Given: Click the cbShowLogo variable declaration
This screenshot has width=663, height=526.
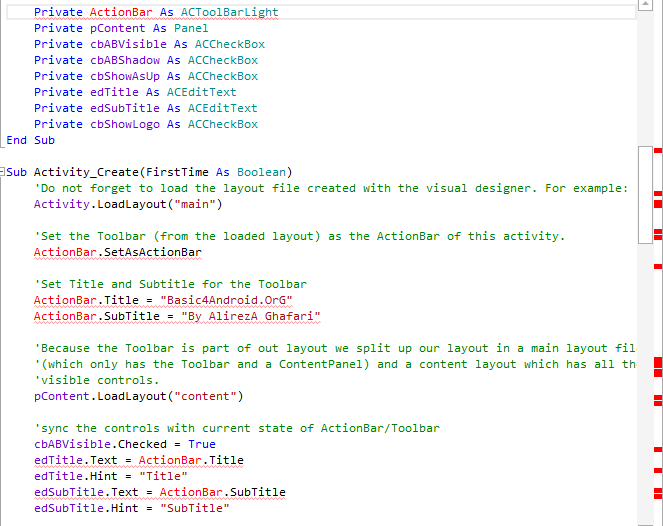Looking at the screenshot, I should click(128, 124).
